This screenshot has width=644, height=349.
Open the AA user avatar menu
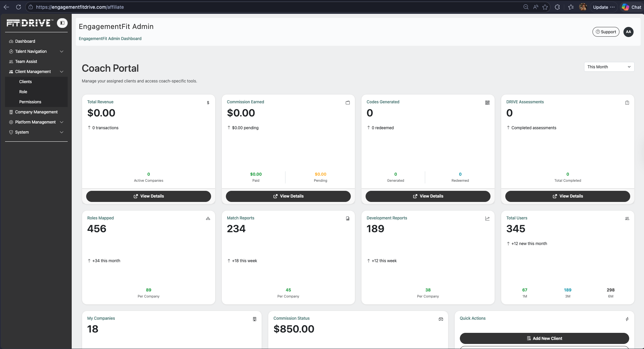[x=629, y=32]
